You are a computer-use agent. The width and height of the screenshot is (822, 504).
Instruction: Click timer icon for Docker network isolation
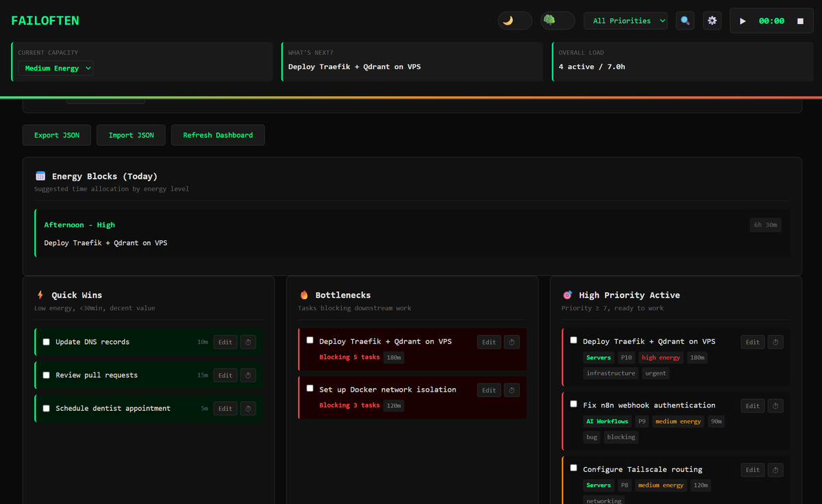tap(512, 390)
